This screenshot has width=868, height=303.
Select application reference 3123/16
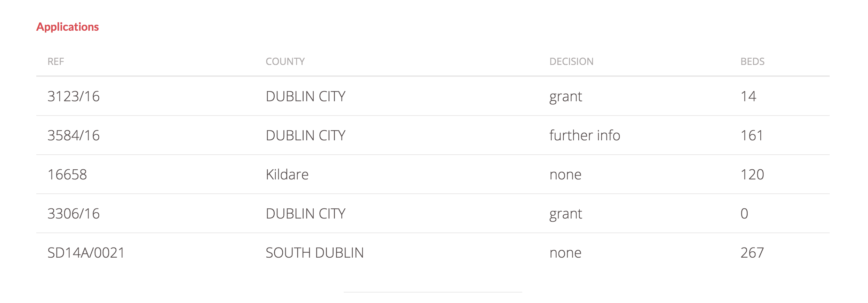pos(74,96)
